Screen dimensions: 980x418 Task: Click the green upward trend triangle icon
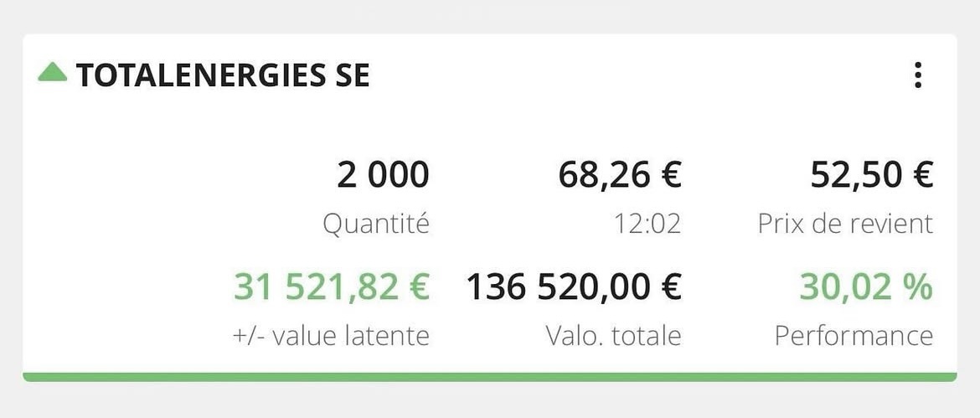click(52, 74)
